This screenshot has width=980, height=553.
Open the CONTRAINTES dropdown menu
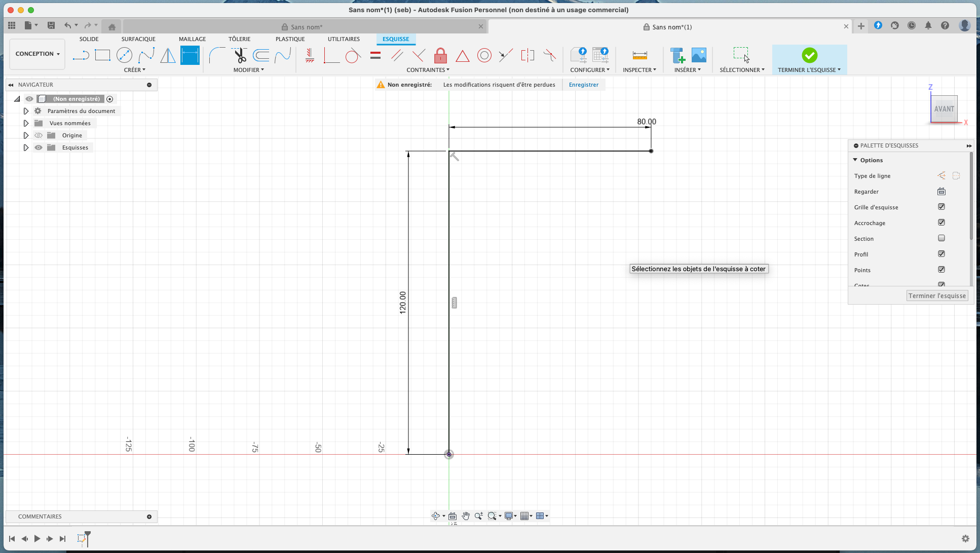[428, 70]
